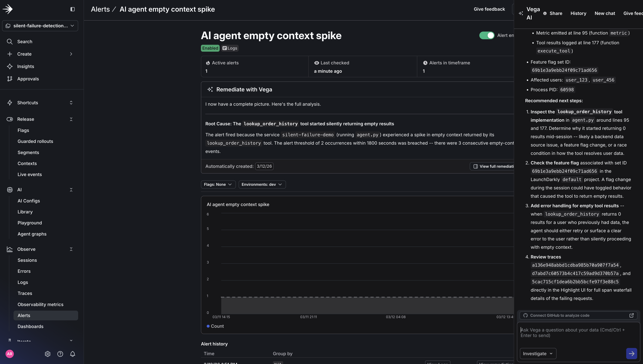Click the Search magnifier in sidebar
The image size is (643, 364).
coord(9,41)
